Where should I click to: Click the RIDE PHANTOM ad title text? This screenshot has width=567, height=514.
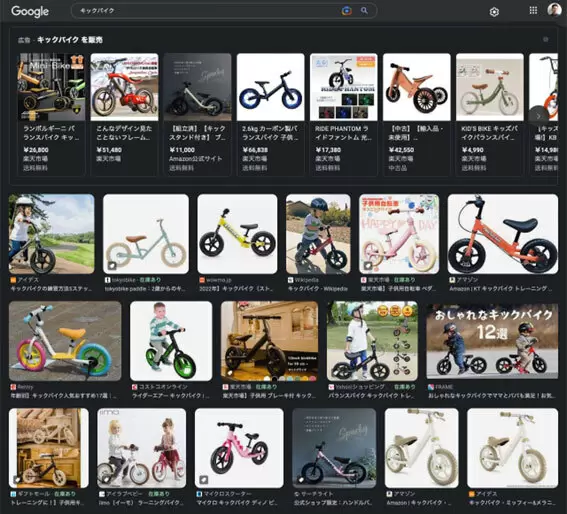pos(343,133)
